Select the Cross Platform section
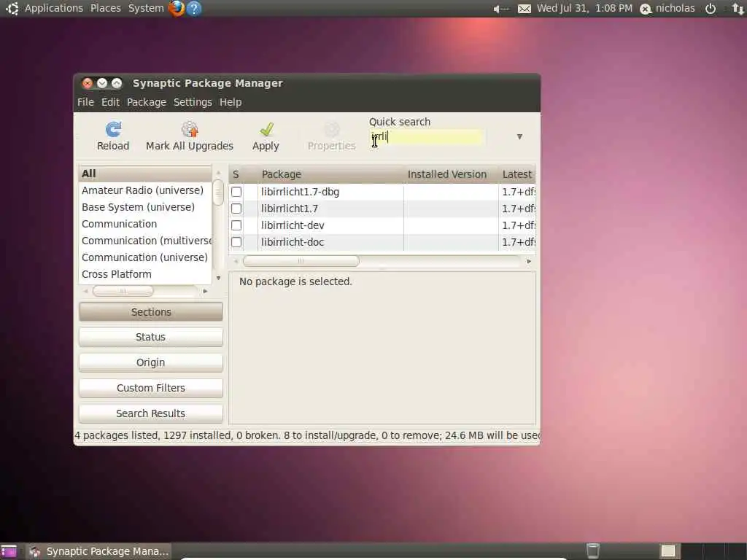The width and height of the screenshot is (747, 560). pyautogui.click(x=145, y=274)
